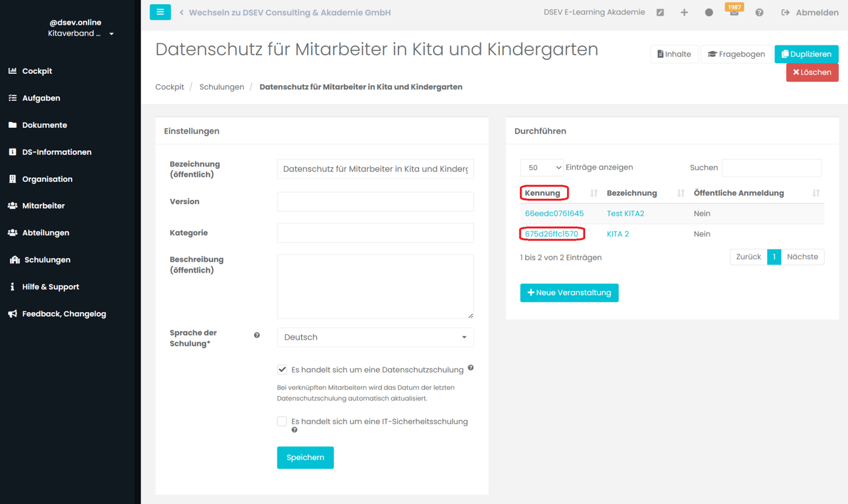Go to Mitarbeiter in the sidebar
Image resolution: width=848 pixels, height=504 pixels.
pyautogui.click(x=43, y=206)
